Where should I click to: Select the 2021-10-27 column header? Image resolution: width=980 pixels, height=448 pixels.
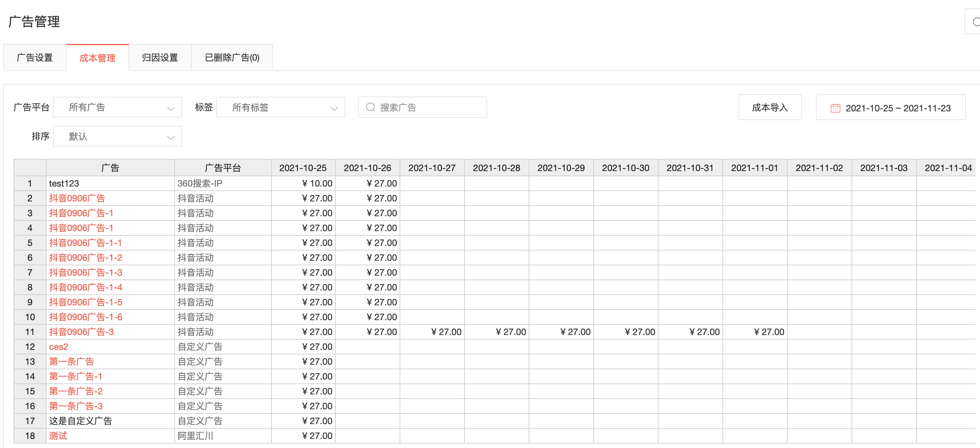(431, 168)
